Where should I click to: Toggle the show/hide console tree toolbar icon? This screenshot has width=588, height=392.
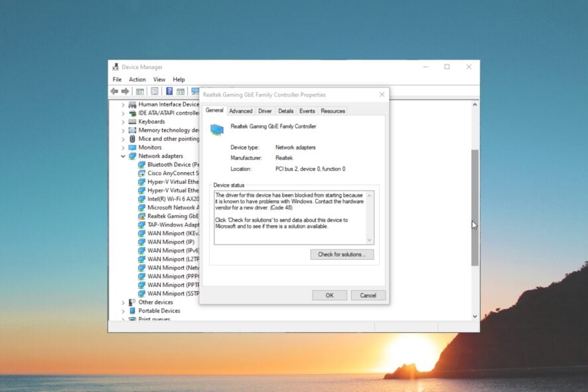(140, 91)
